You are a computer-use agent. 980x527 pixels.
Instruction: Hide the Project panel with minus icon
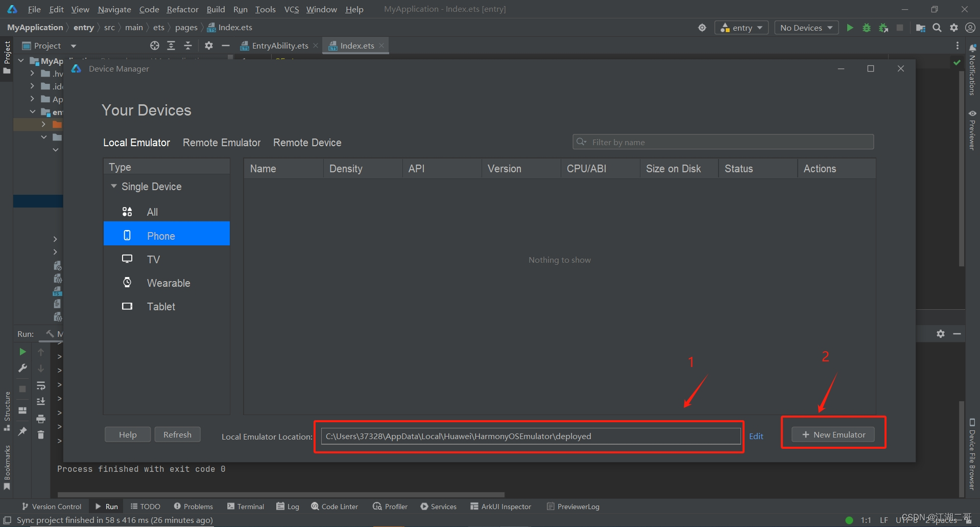226,45
